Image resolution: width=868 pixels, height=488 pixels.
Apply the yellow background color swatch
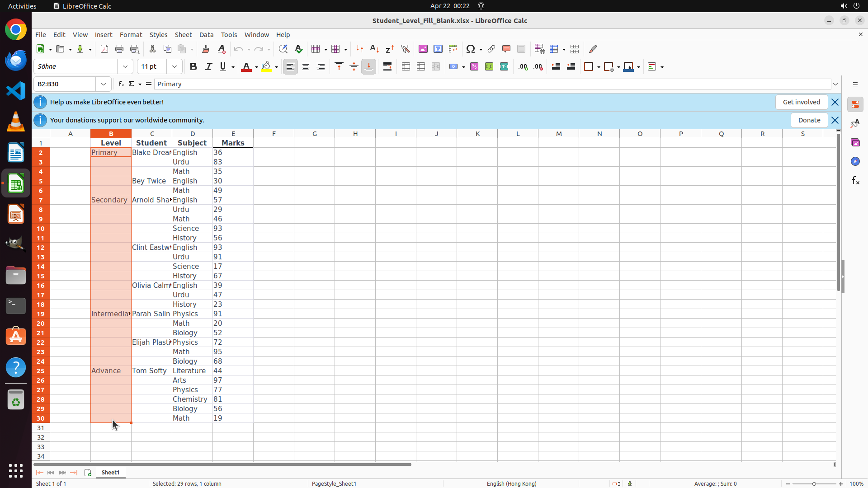pyautogui.click(x=266, y=67)
